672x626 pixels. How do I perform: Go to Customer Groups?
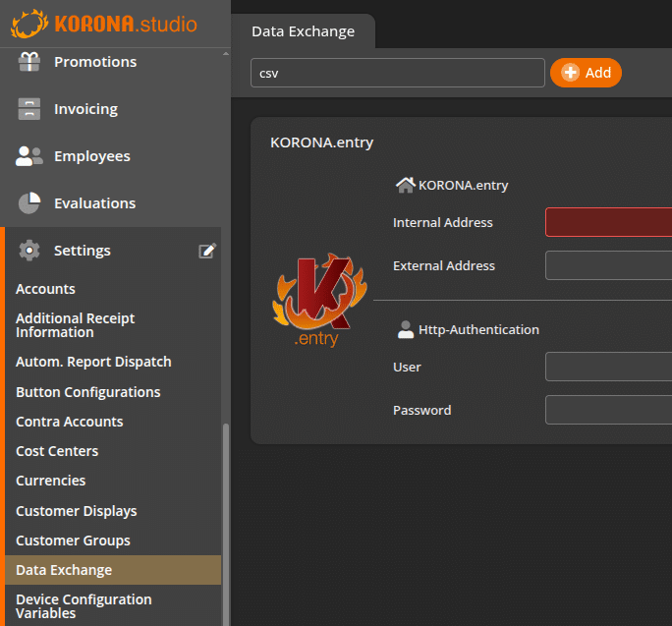(x=73, y=541)
